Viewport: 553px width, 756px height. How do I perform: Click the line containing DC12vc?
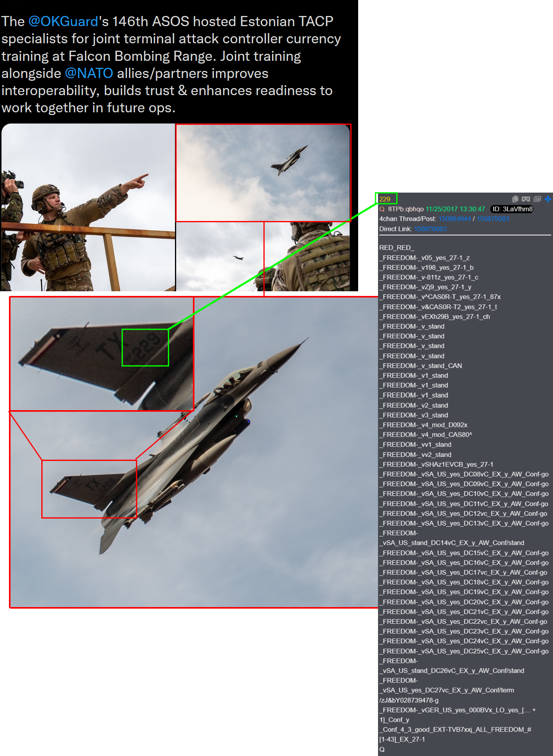(463, 513)
